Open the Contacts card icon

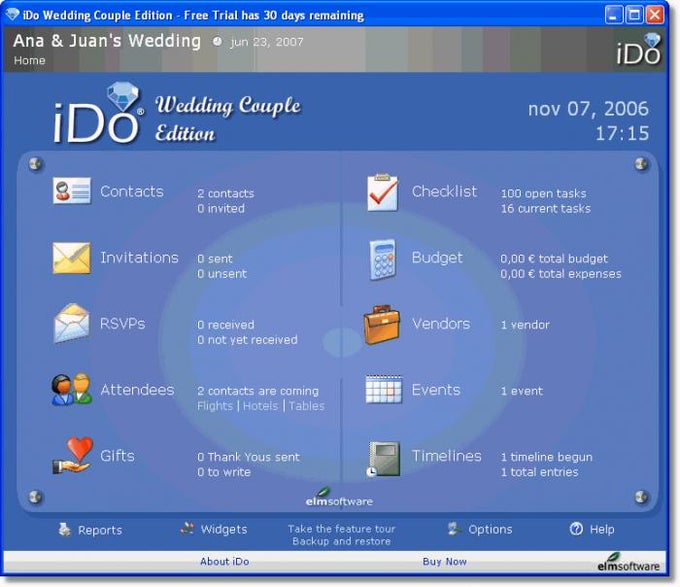tap(72, 191)
